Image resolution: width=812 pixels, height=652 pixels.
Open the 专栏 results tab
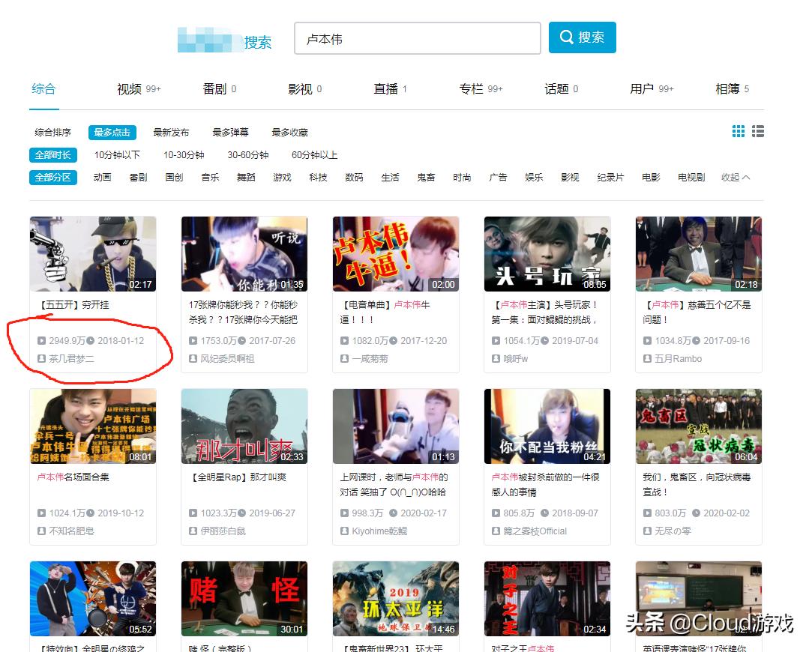[x=481, y=89]
